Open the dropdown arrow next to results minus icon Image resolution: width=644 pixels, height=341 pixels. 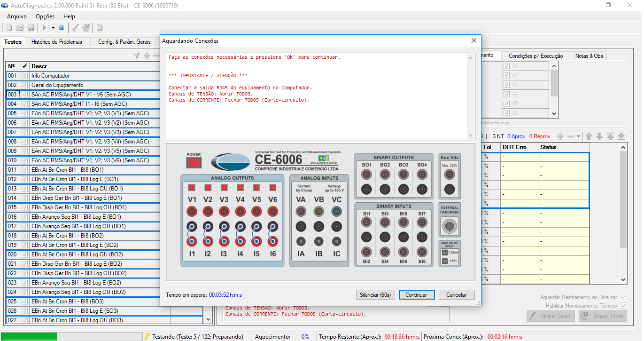[x=579, y=136]
